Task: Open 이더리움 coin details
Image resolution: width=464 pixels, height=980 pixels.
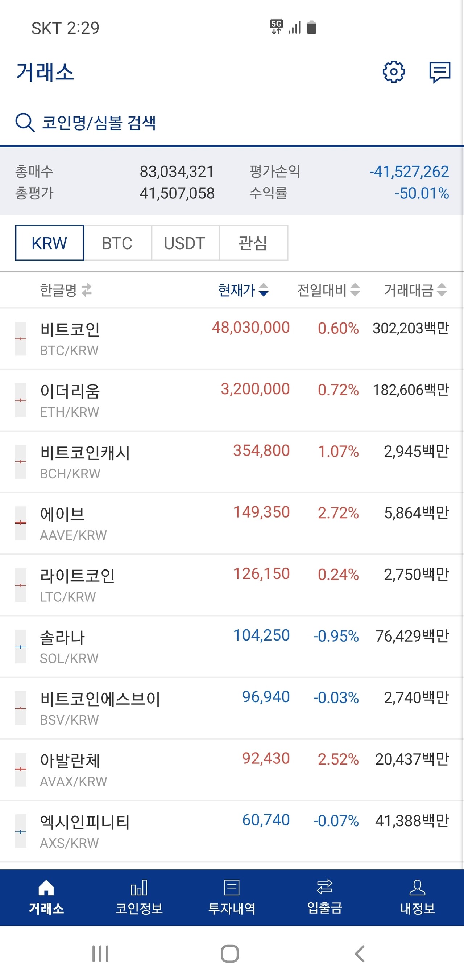Action: coord(232,400)
